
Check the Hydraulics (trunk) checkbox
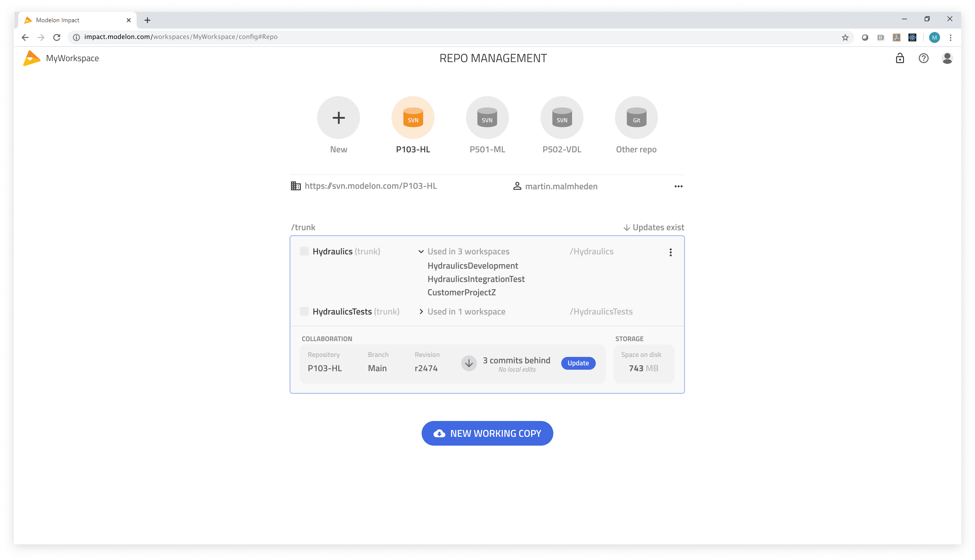[304, 251]
